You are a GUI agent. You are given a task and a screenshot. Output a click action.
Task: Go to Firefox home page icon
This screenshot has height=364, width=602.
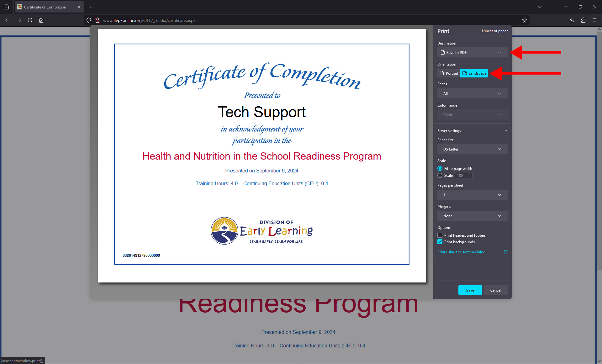click(x=41, y=20)
